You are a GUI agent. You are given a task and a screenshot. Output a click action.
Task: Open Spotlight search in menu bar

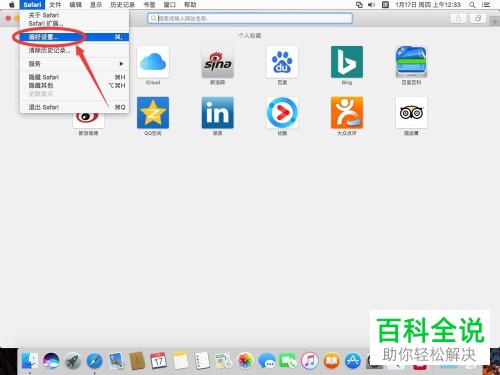(x=472, y=5)
